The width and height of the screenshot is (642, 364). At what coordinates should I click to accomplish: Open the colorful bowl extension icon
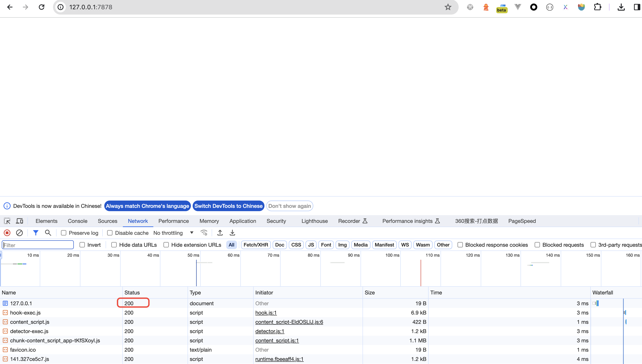(x=581, y=7)
